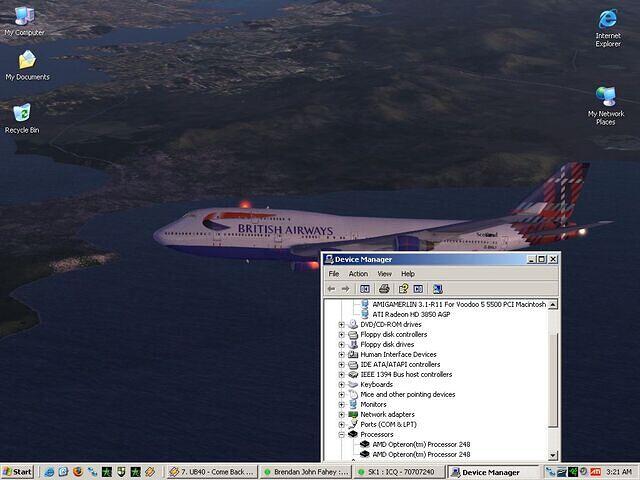
Task: Open My Computer desktop icon
Action: pos(23,17)
